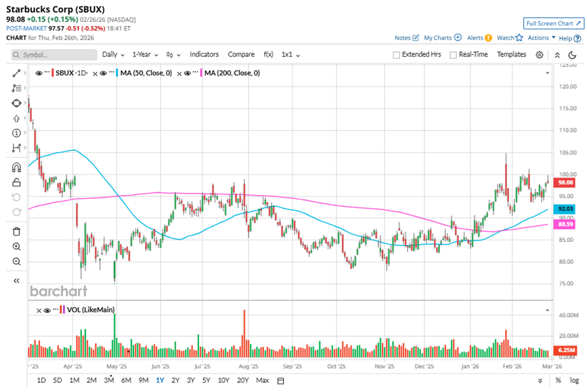Open the text annotation list tool

pos(16,88)
